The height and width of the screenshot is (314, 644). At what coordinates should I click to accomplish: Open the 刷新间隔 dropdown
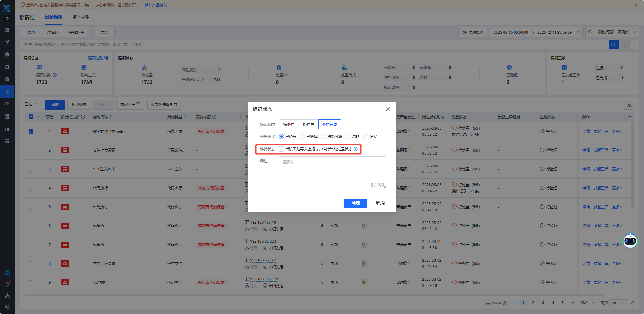click(617, 32)
